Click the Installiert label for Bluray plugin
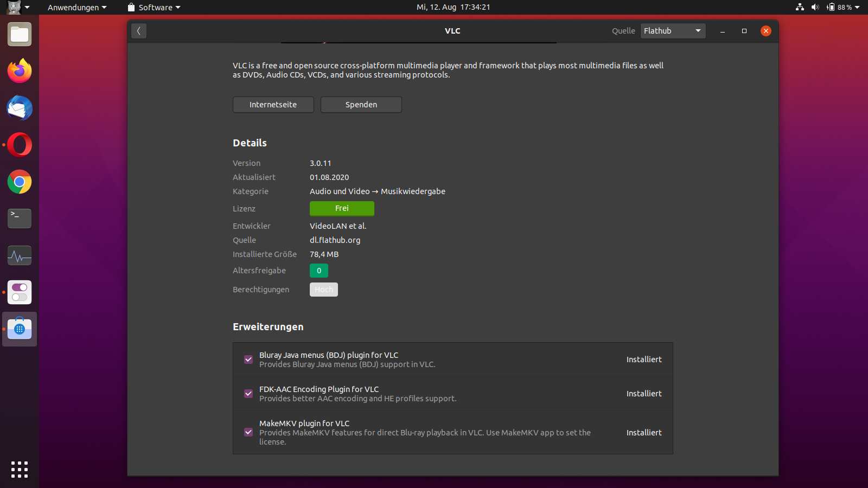868x488 pixels. click(644, 359)
